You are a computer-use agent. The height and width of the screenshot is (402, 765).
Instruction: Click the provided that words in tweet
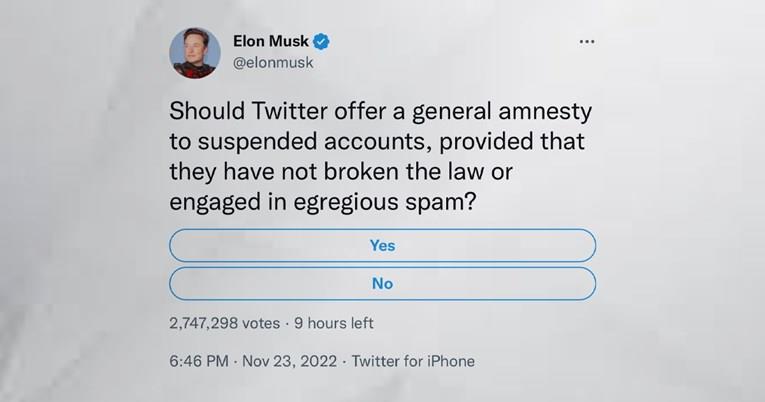pos(512,141)
